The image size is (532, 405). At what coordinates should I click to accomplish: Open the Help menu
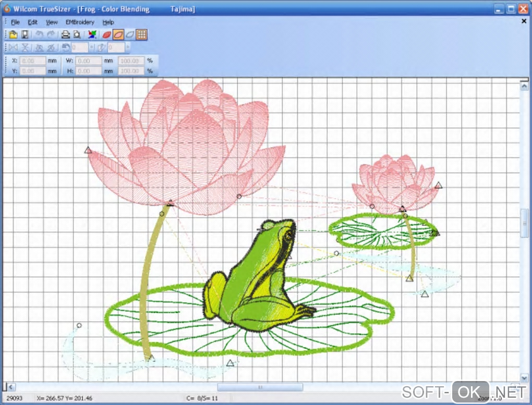click(108, 22)
